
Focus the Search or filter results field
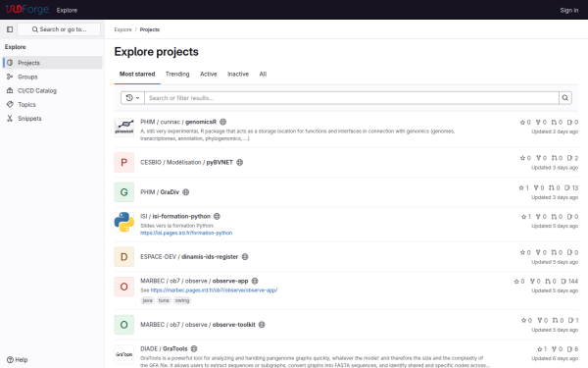pos(352,97)
